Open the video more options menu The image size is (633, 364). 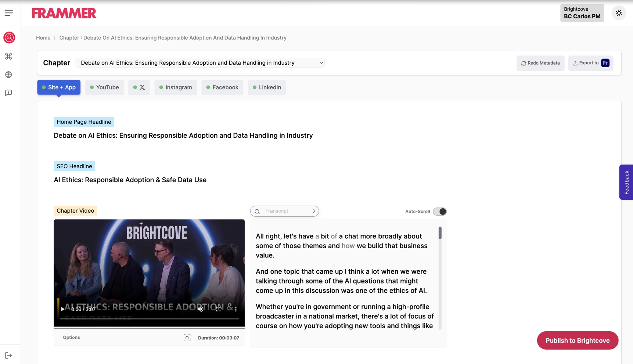[x=236, y=309]
